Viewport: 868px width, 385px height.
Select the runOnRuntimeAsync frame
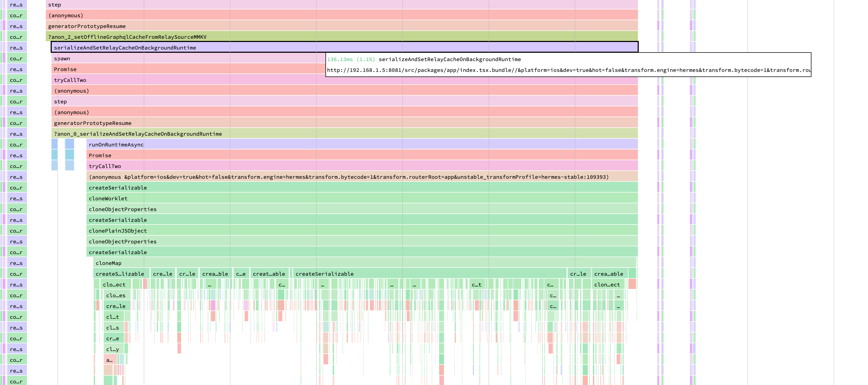click(362, 144)
